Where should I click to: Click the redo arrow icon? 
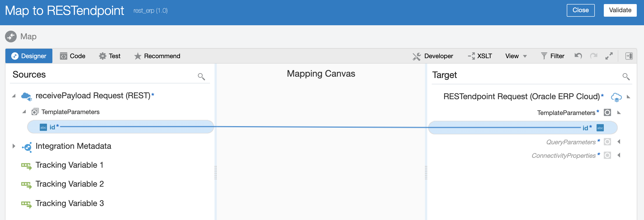pos(593,56)
